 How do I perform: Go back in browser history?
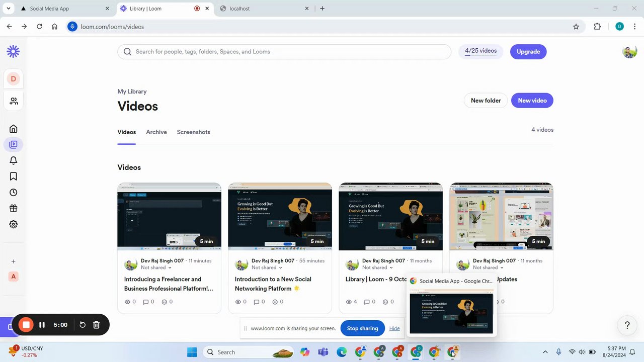coord(9,27)
